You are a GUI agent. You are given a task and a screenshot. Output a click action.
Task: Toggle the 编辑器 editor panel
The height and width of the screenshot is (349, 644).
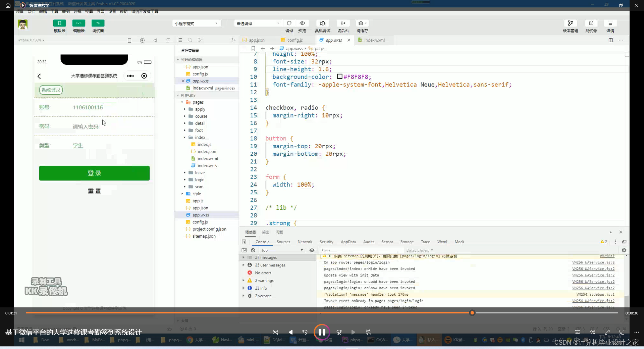(79, 23)
